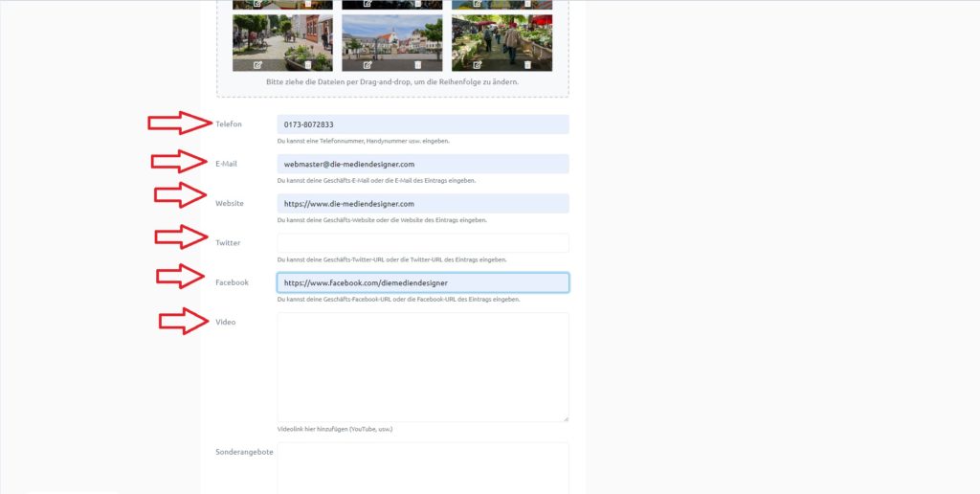Click the Telefon field label
The width and height of the screenshot is (980, 494).
[x=229, y=123]
